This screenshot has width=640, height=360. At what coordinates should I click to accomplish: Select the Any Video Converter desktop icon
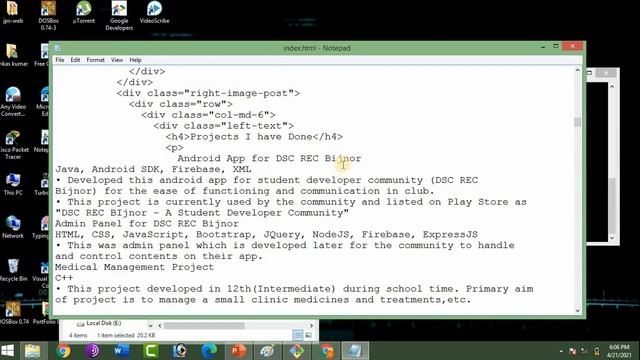tap(13, 102)
